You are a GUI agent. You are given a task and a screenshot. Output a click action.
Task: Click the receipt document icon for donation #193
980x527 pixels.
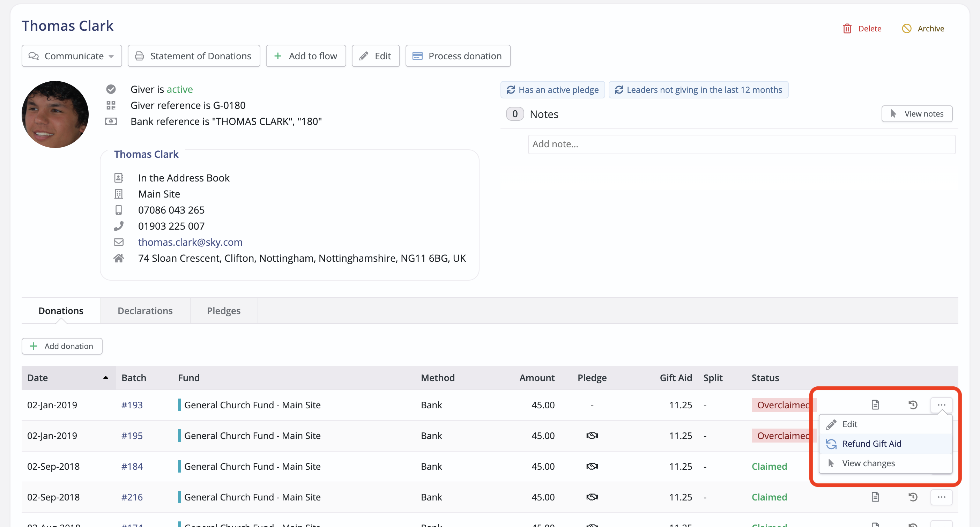[x=875, y=405]
